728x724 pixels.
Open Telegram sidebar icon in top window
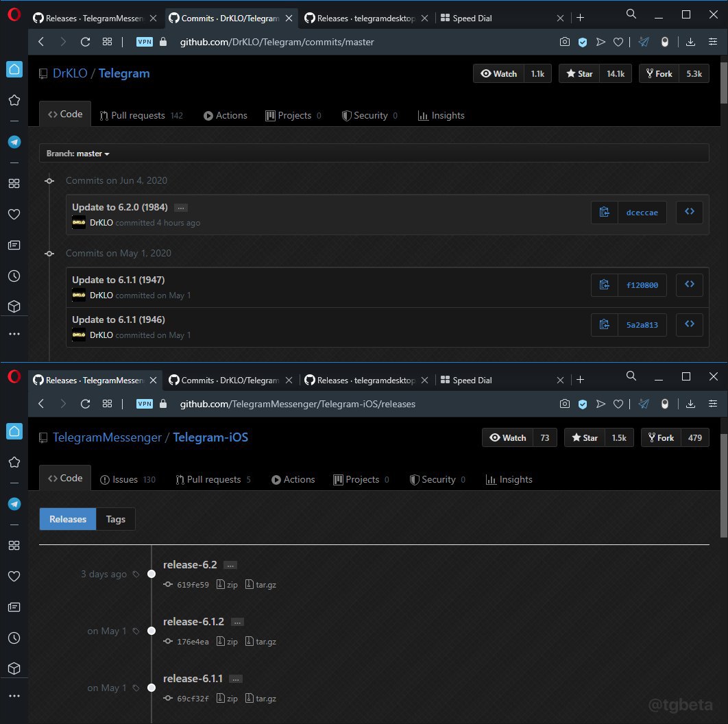[x=14, y=142]
